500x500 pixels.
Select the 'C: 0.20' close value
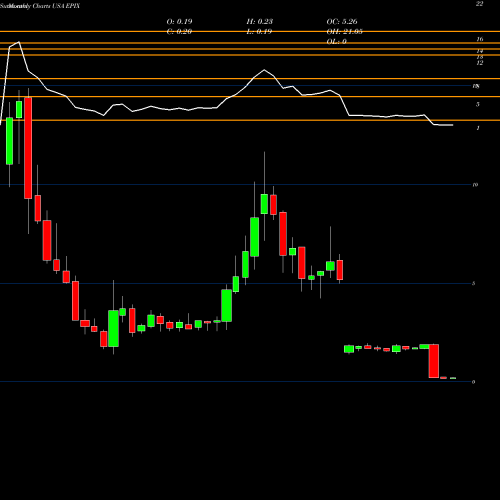tap(179, 32)
